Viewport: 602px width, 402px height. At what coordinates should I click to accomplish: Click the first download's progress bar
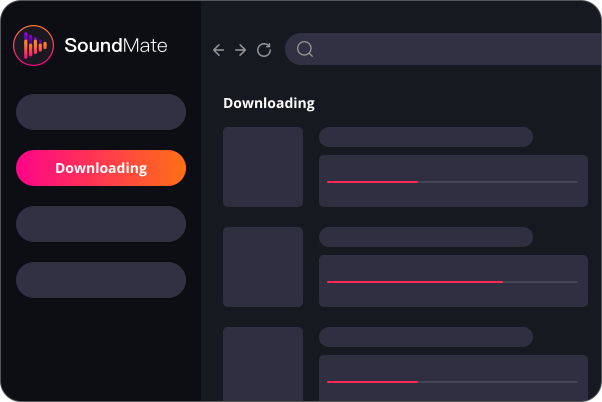pyautogui.click(x=452, y=181)
